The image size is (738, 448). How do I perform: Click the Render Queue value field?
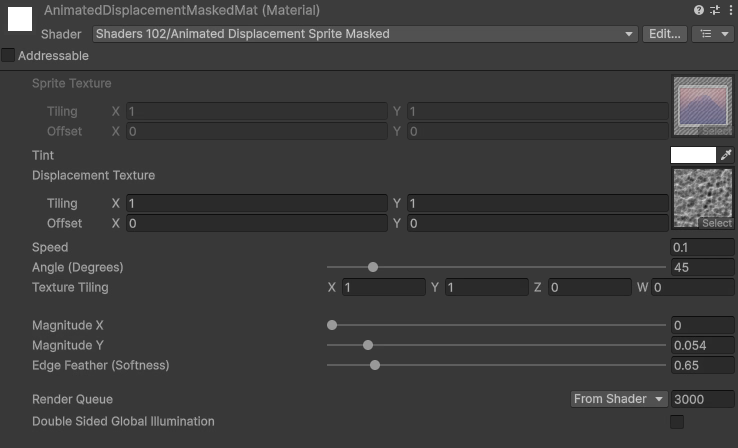702,399
